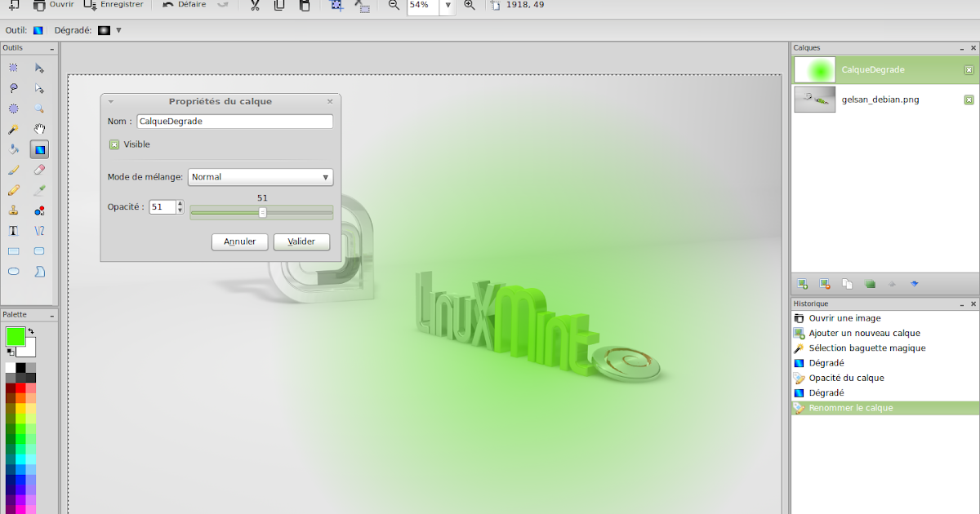Click the Annuler button

click(x=239, y=241)
